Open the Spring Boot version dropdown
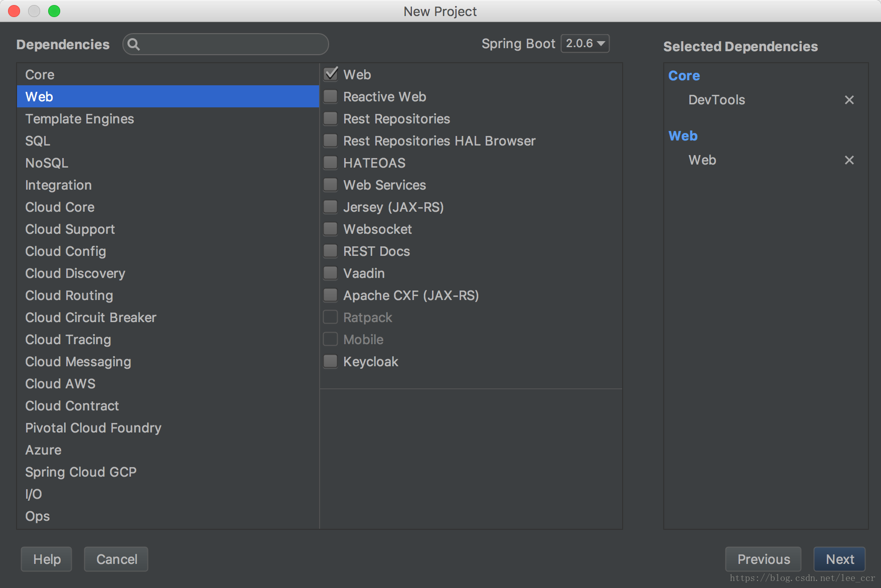The image size is (881, 588). pos(585,44)
